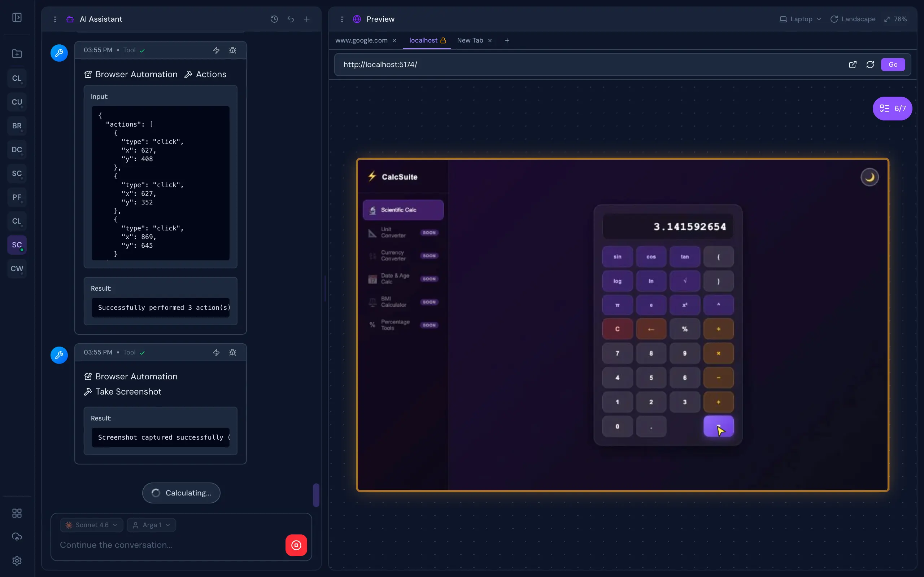Select Scientific Calc in the CalcSuite sidebar
924x577 pixels.
[403, 210]
